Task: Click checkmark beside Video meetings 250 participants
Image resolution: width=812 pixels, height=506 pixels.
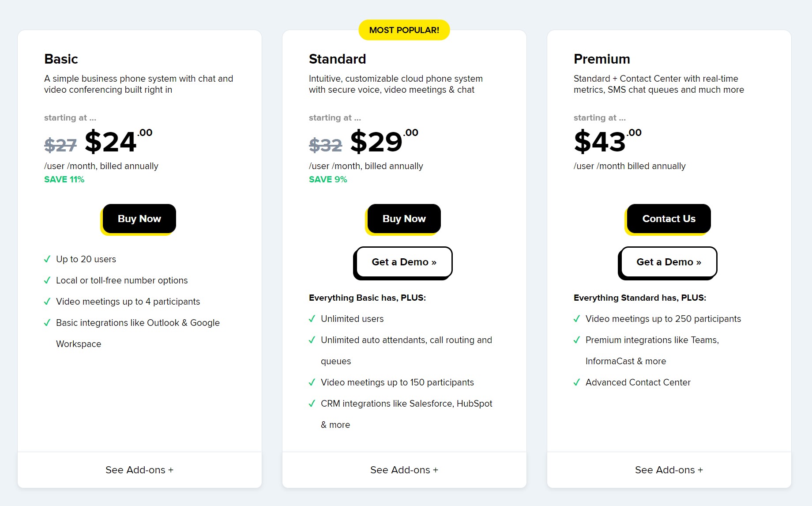Action: 577,319
